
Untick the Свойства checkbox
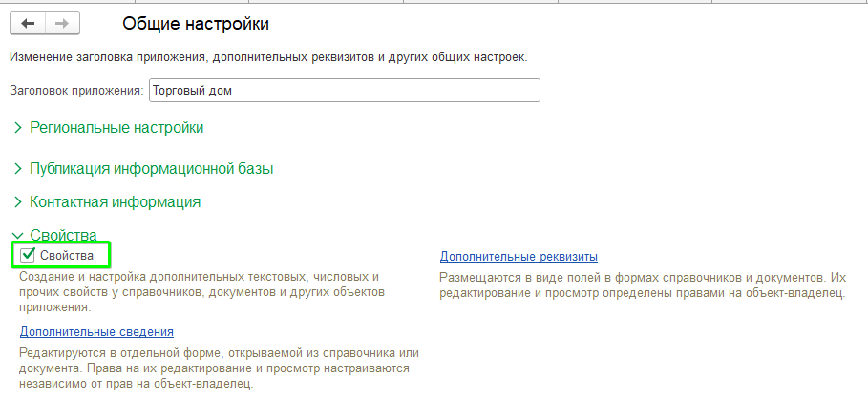pyautogui.click(x=27, y=255)
